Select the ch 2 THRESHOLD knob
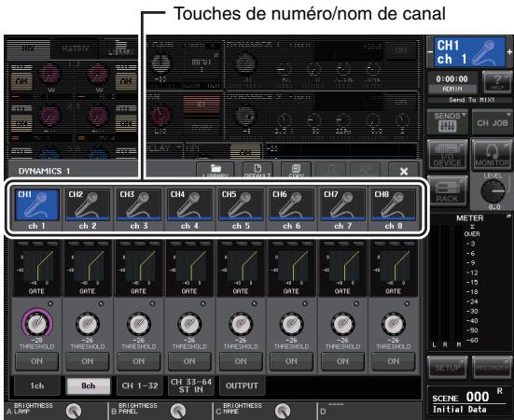514x420 pixels. [88, 324]
